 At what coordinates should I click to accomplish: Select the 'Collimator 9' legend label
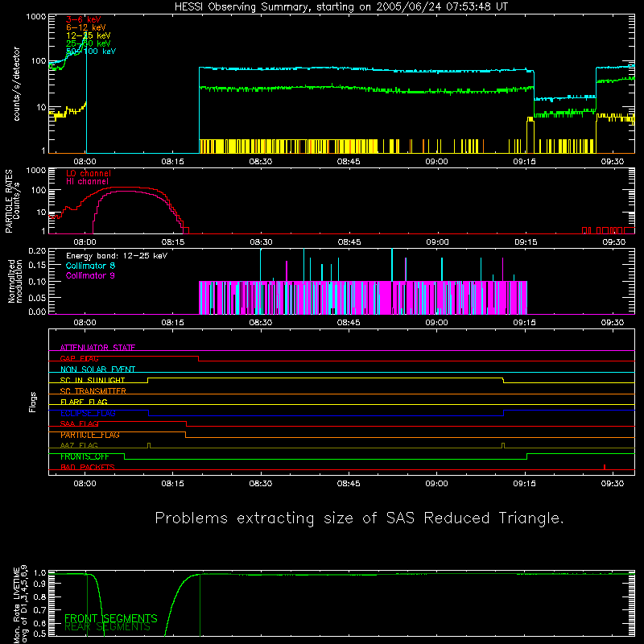coord(90,275)
